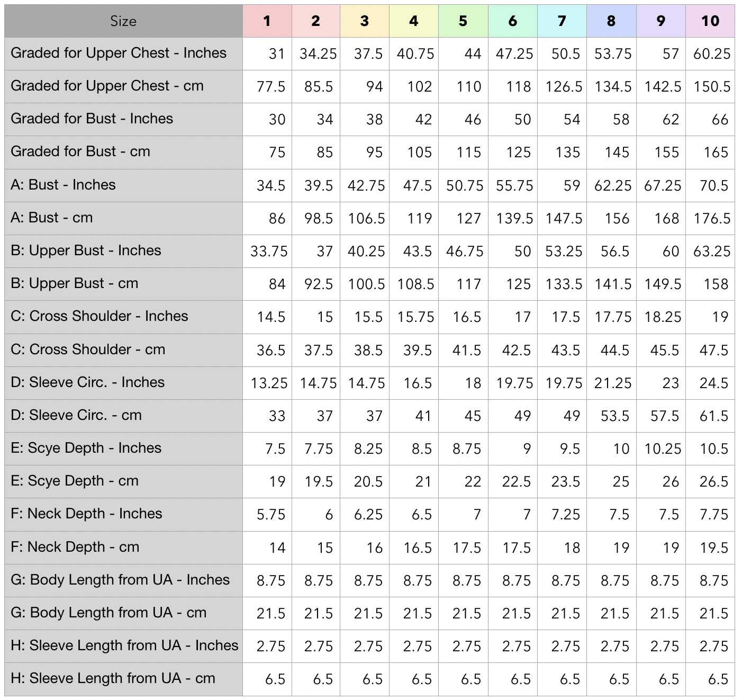Select the "A: Bust - Inches" row label
This screenshot has height=700, width=742.
coord(63,185)
